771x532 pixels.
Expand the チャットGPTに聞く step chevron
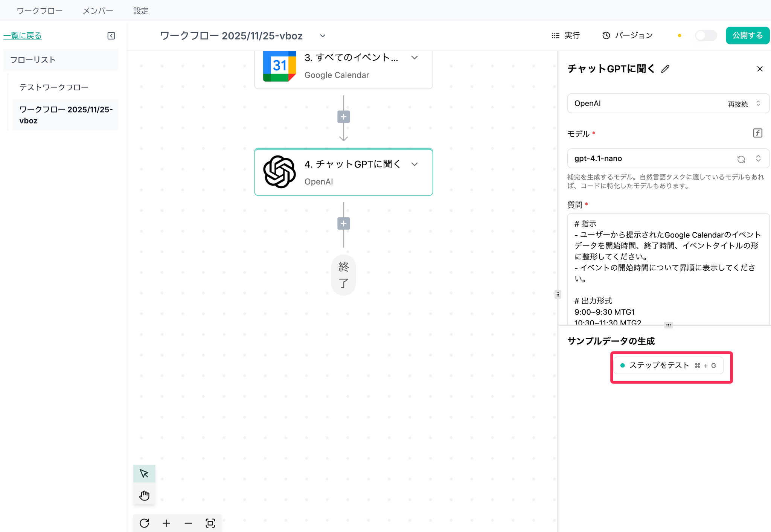[414, 164]
